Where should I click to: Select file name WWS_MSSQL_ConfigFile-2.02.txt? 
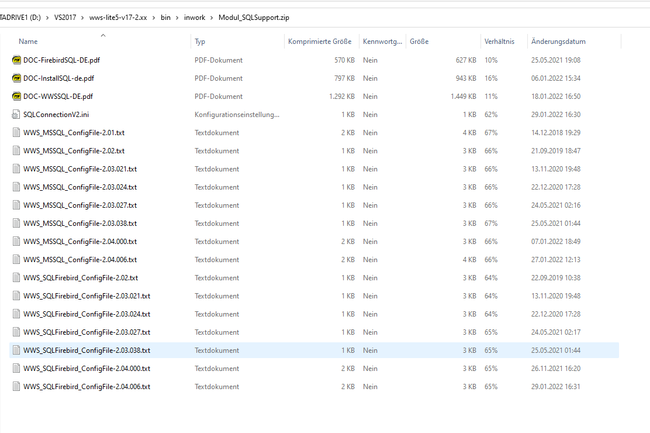click(x=74, y=151)
